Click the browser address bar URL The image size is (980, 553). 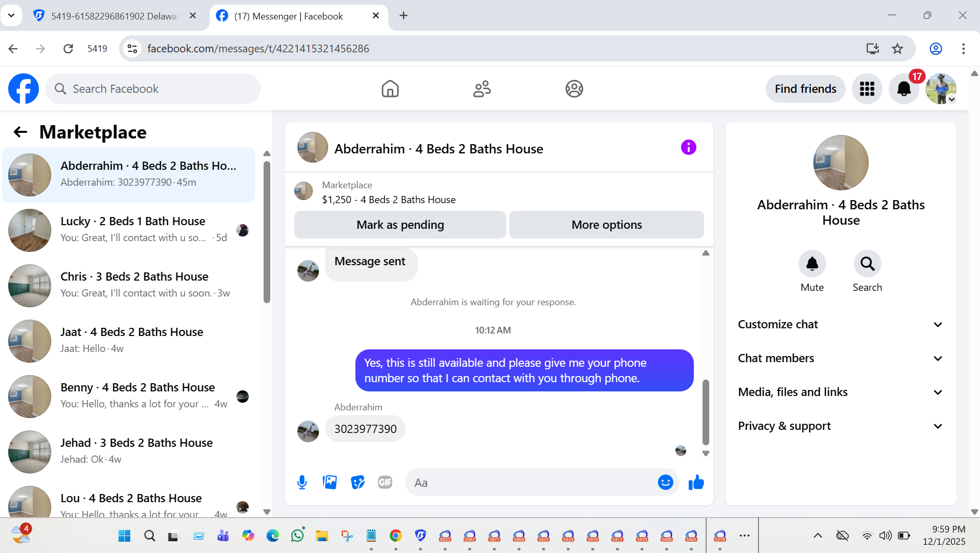(x=258, y=49)
